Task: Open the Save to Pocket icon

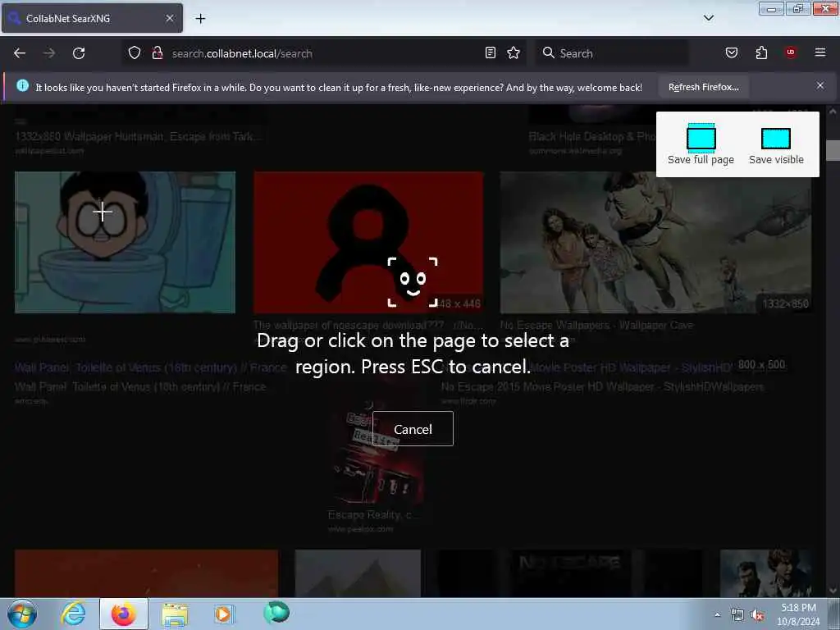Action: pos(731,52)
